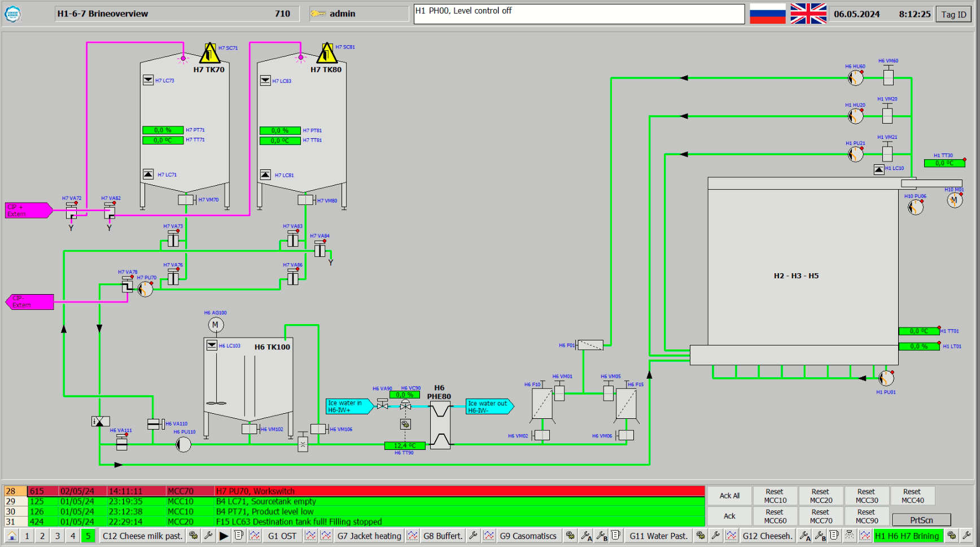Open the H7 LC81 low level indicator
This screenshot has width=980, height=547.
point(265,175)
